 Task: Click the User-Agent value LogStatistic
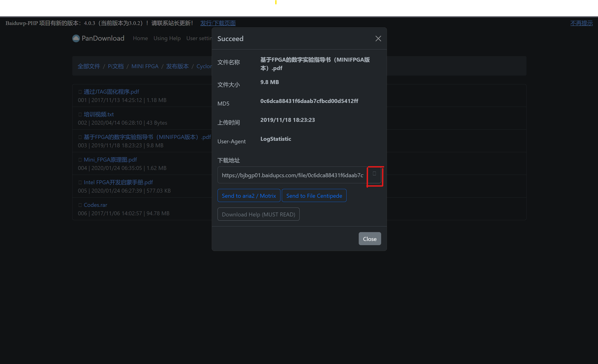tap(276, 139)
